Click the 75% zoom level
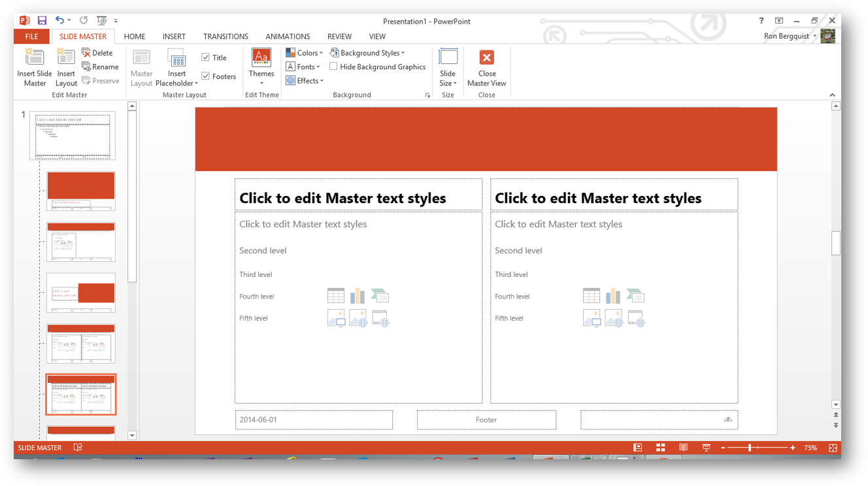This screenshot has height=486, width=868. [x=810, y=448]
